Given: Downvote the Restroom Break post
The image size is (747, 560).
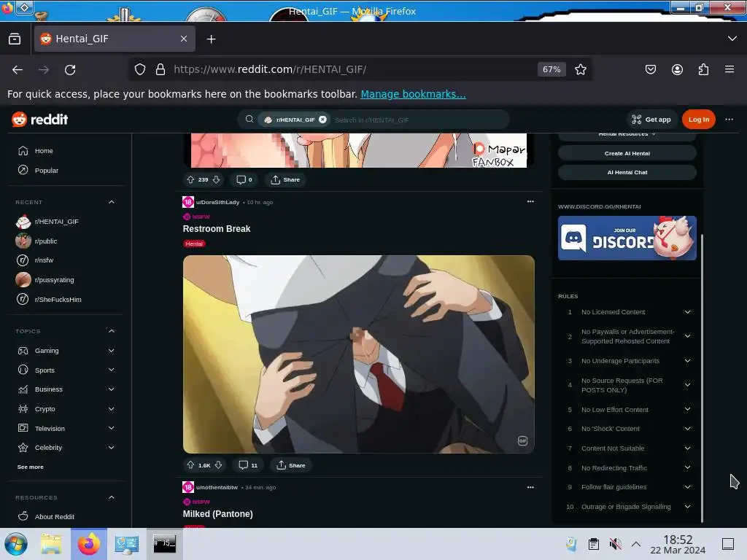Looking at the screenshot, I should 219,464.
